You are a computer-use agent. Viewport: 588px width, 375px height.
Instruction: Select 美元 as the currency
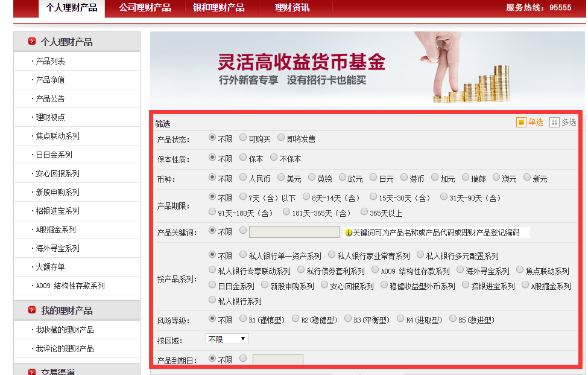282,178
